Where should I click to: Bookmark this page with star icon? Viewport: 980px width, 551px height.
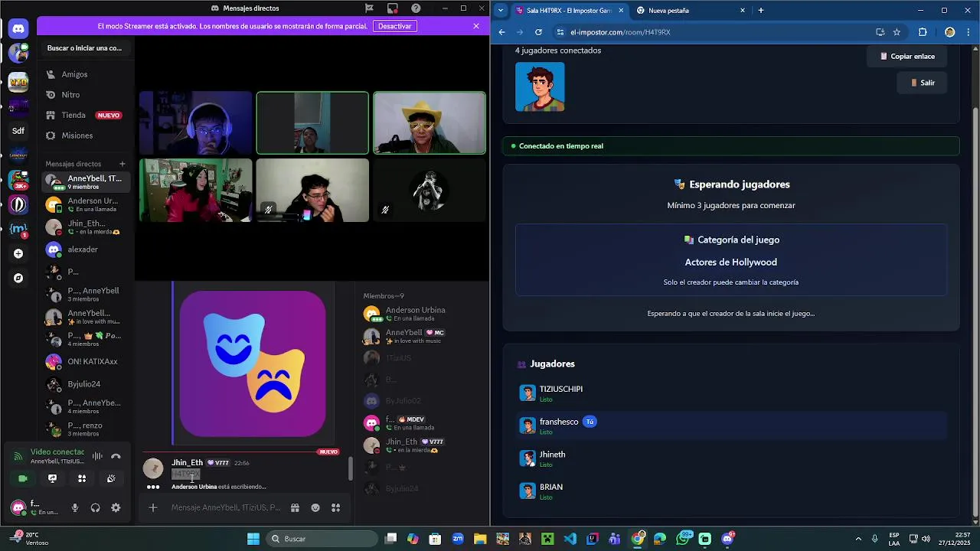click(x=897, y=32)
